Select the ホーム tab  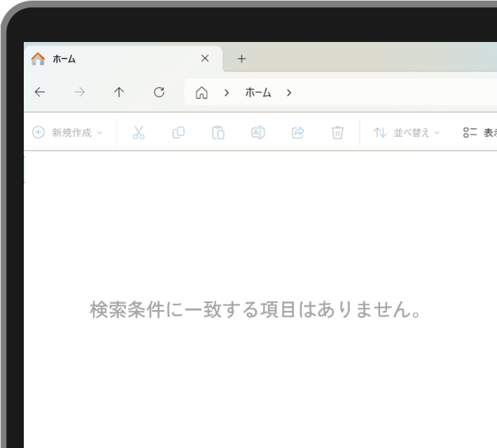pos(105,59)
